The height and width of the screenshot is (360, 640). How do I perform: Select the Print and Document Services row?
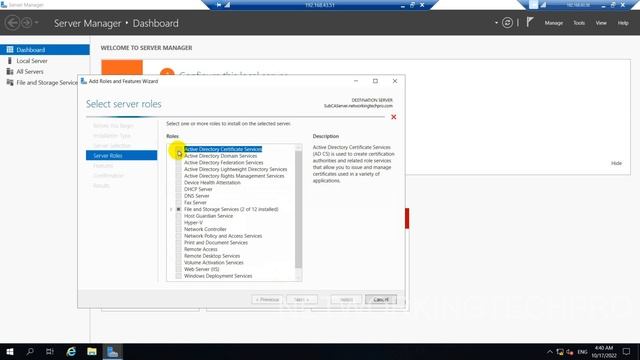[x=216, y=242]
